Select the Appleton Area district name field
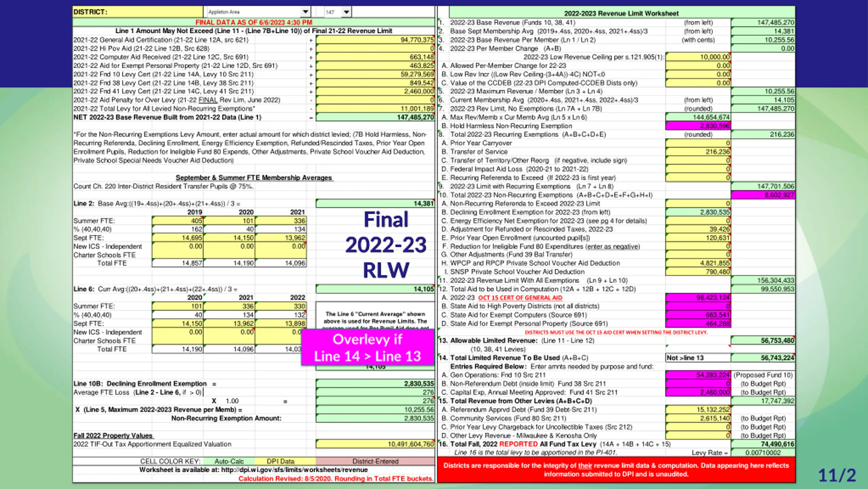This screenshot has width=868, height=489. (254, 12)
